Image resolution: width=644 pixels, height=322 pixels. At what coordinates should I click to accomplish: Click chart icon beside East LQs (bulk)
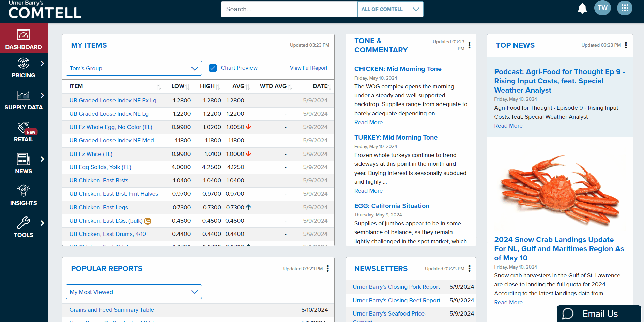[148, 221]
